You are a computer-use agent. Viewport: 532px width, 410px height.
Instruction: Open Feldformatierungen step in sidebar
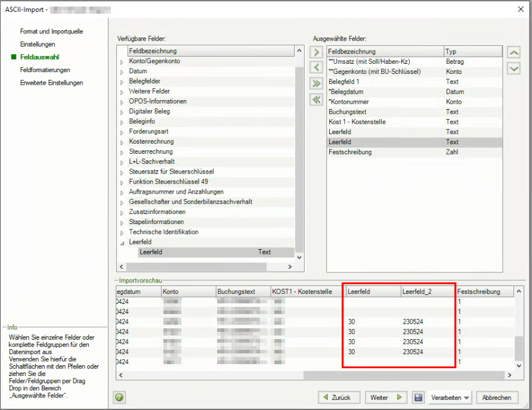click(45, 70)
